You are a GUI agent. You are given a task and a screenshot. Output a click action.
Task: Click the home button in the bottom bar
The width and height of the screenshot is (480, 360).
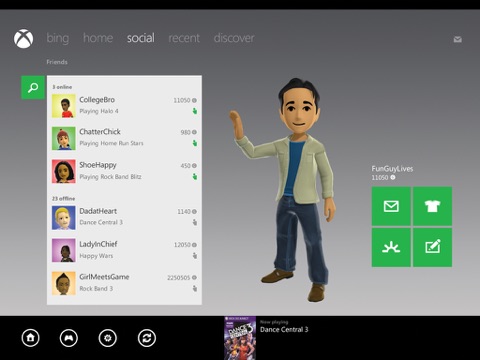coord(31,338)
